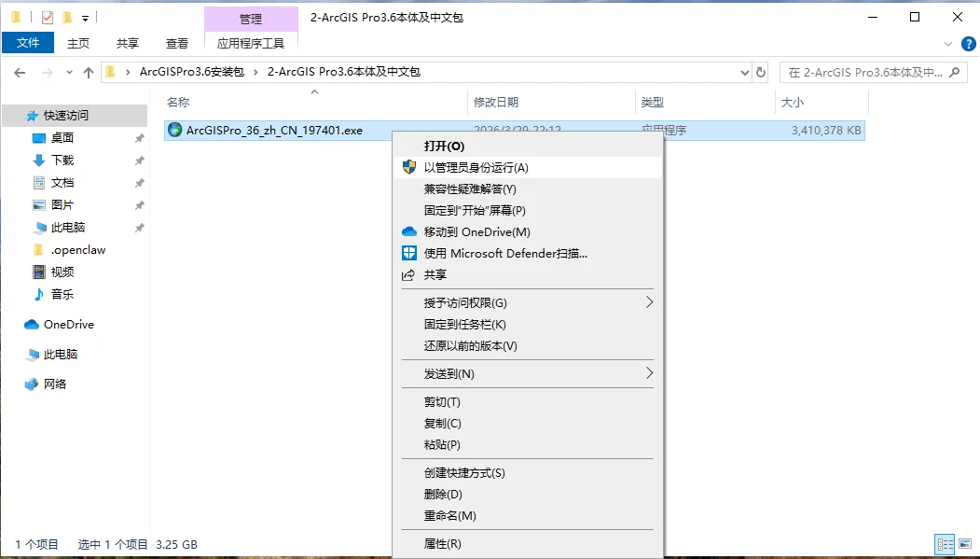Sort by 名称 column header
The width and height of the screenshot is (980, 559).
(x=315, y=102)
